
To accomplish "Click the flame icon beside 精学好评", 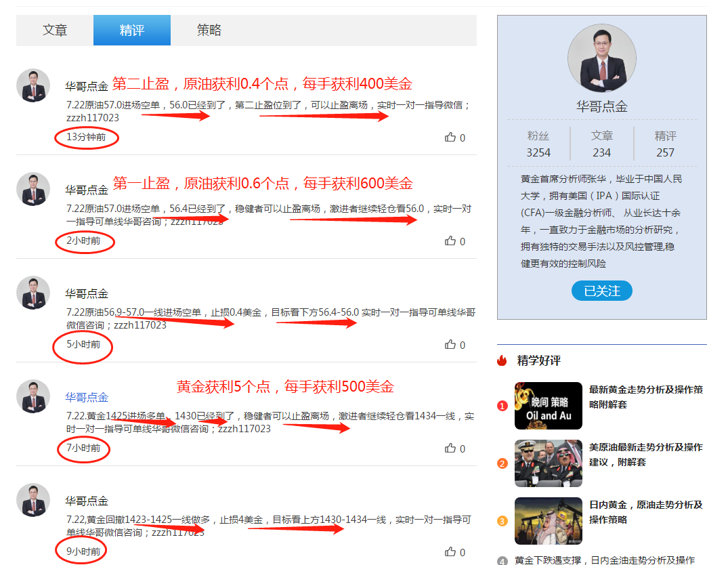I will point(502,360).
